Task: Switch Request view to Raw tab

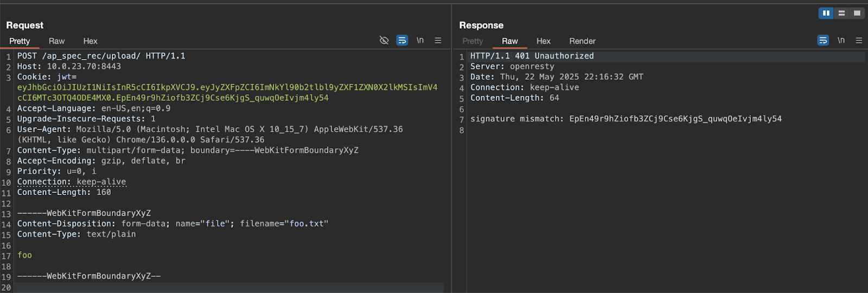Action: tap(56, 41)
